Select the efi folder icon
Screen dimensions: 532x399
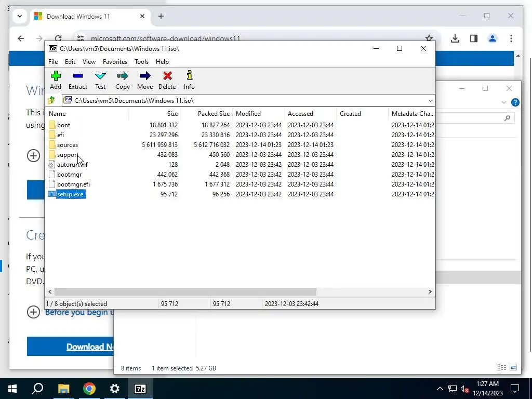52,135
